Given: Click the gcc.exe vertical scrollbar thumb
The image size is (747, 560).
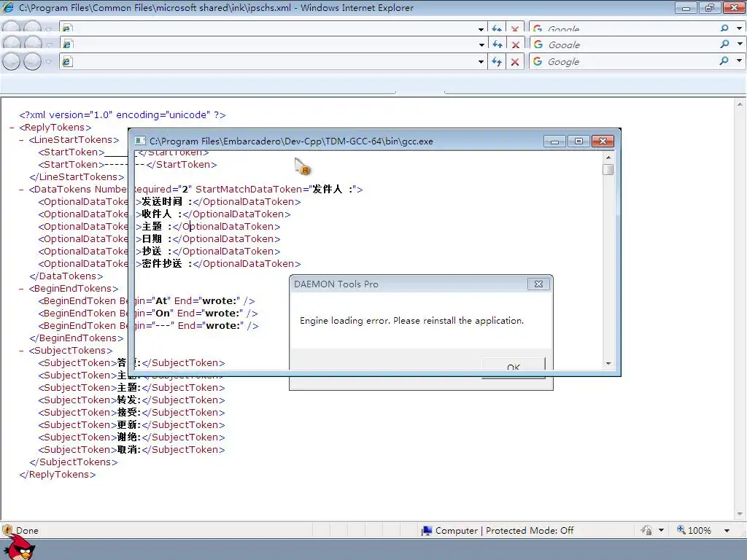Looking at the screenshot, I should coord(608,169).
